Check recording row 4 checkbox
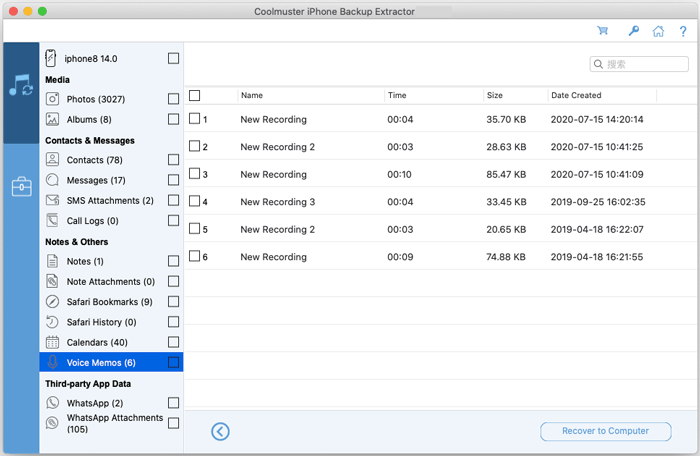The width and height of the screenshot is (700, 456). 194,201
